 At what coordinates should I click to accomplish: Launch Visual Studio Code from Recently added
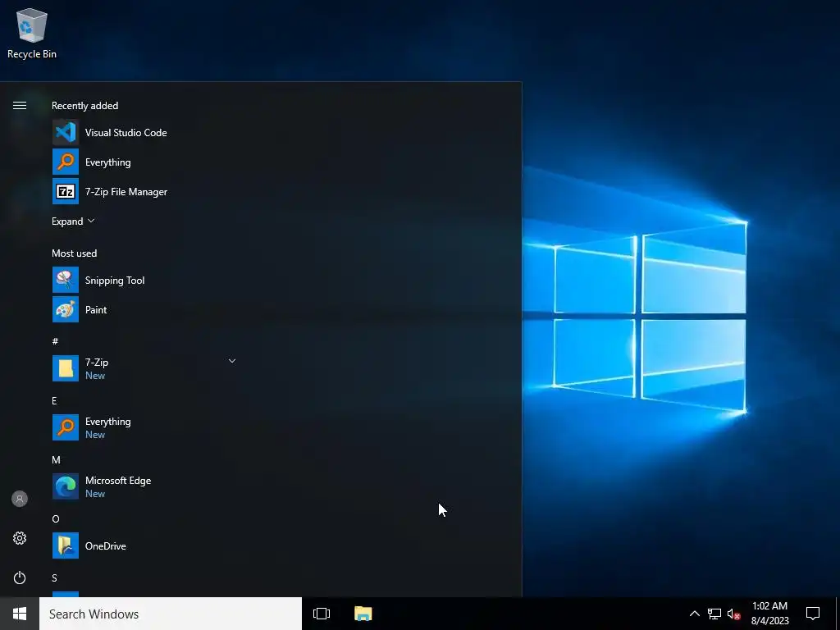click(x=144, y=132)
